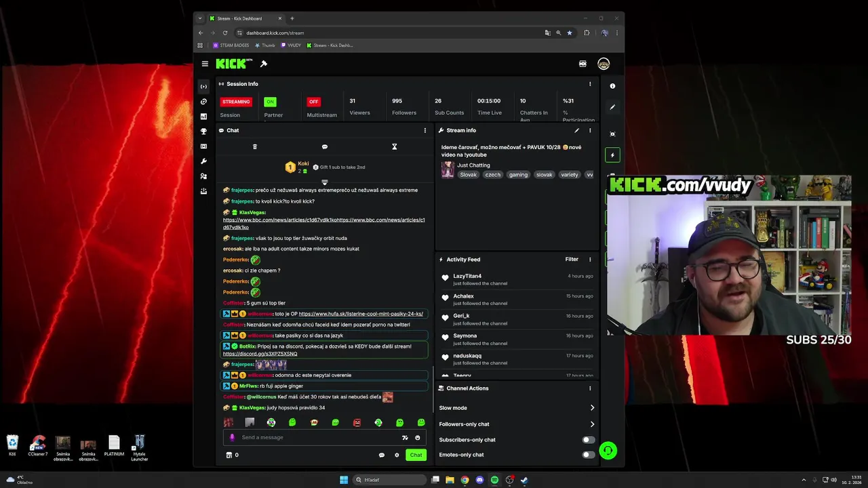Click the gavel moderator icon next to the Kick logo
Viewport: 868px width, 488px height.
(264, 64)
